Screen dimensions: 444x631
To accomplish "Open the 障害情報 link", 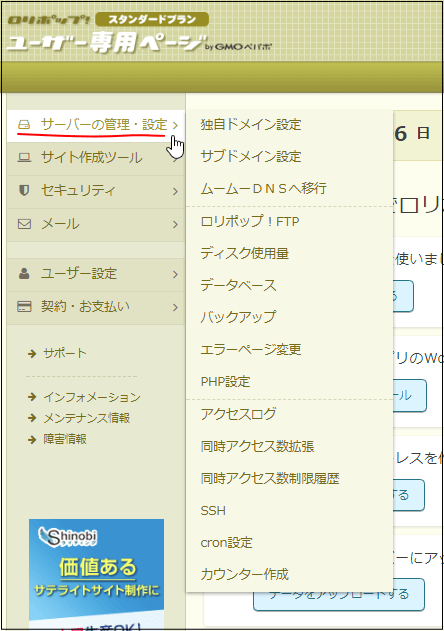I will [65, 439].
